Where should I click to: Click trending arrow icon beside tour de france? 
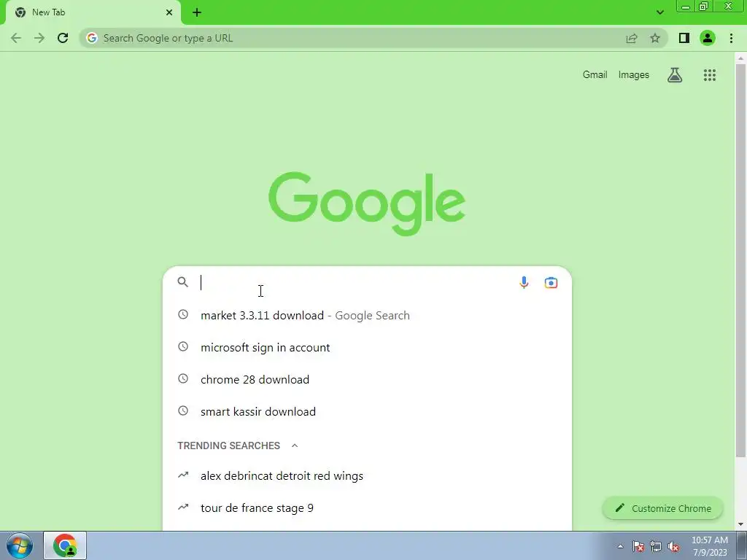(183, 507)
